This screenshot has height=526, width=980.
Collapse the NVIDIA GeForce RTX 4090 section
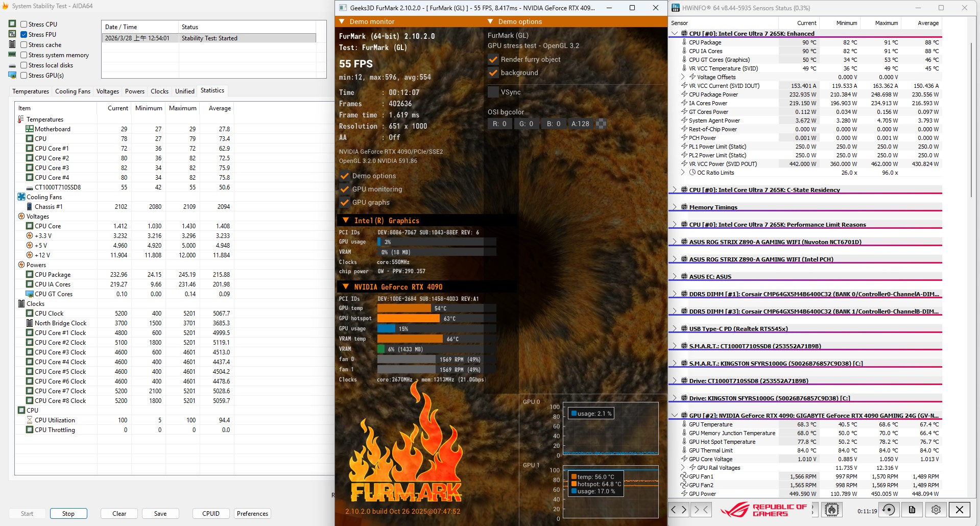(x=346, y=287)
